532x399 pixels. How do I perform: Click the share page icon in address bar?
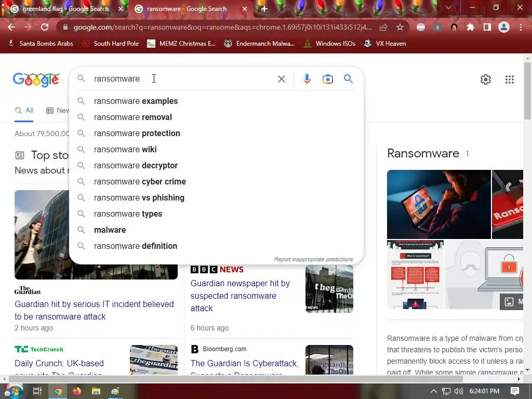383,27
